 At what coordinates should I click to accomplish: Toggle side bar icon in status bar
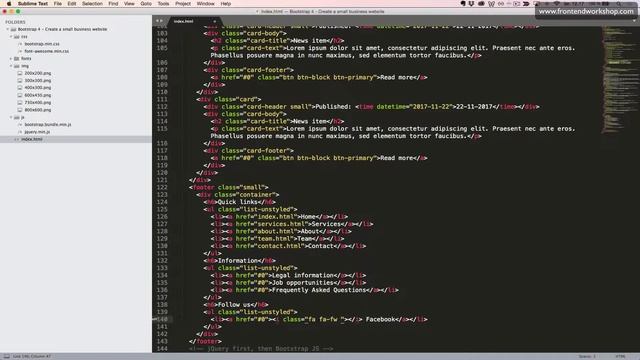pyautogui.click(x=7, y=356)
